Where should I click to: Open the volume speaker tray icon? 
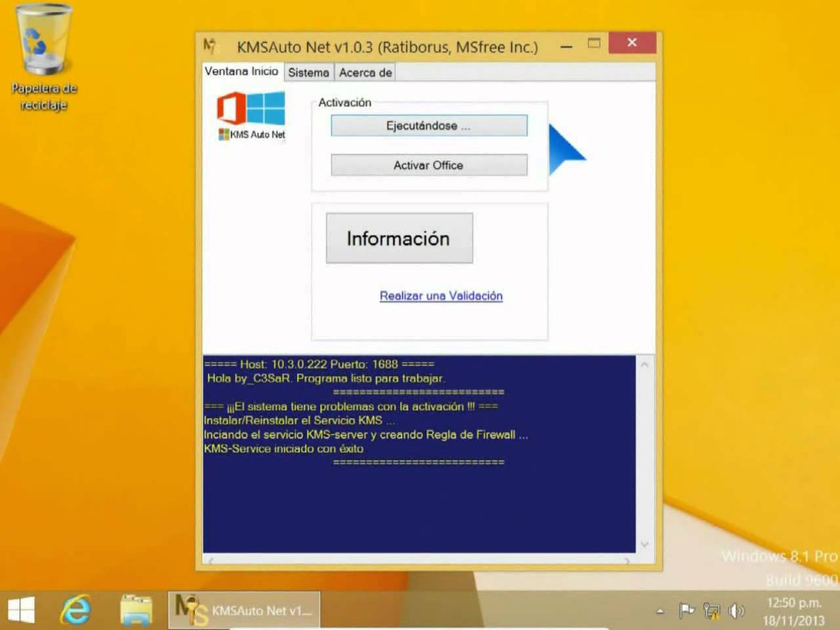(736, 611)
